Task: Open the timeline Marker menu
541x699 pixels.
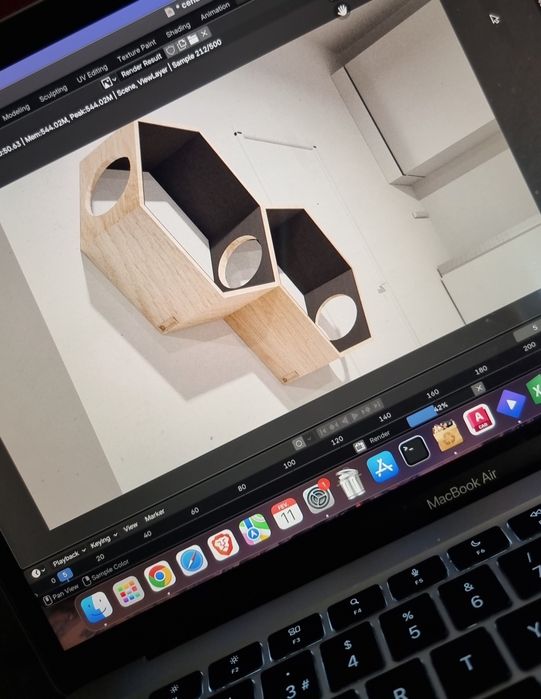Action: coord(155,515)
